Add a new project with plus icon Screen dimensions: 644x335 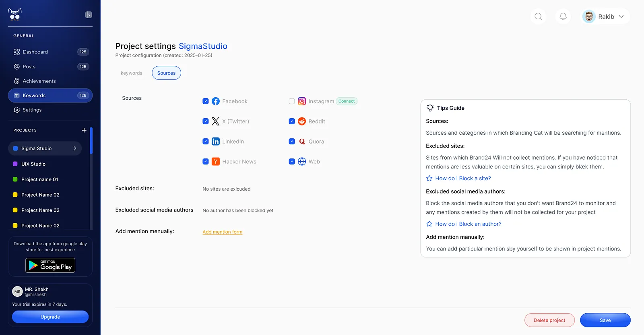point(84,130)
